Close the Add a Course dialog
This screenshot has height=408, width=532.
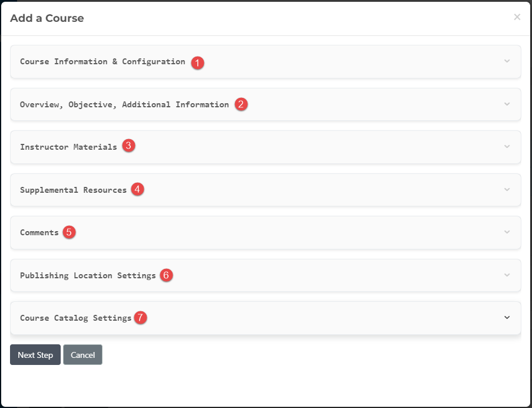[x=517, y=17]
